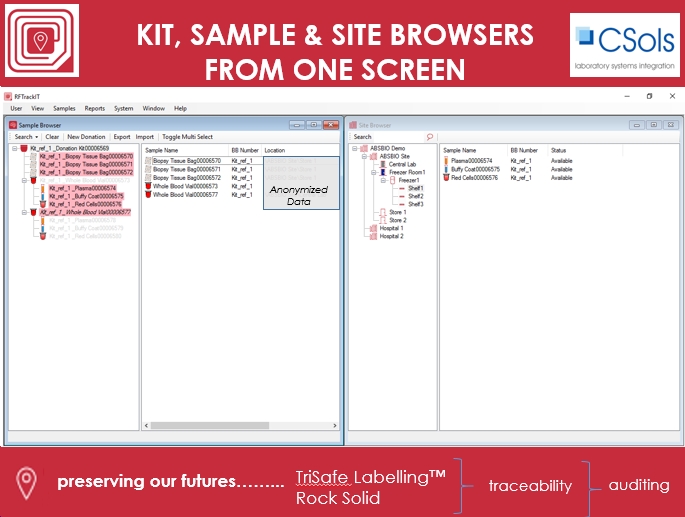Select Kit_ref_1_Biopsy Tissue Bag00006571 tree row
This screenshot has width=685, height=517.
(x=86, y=164)
